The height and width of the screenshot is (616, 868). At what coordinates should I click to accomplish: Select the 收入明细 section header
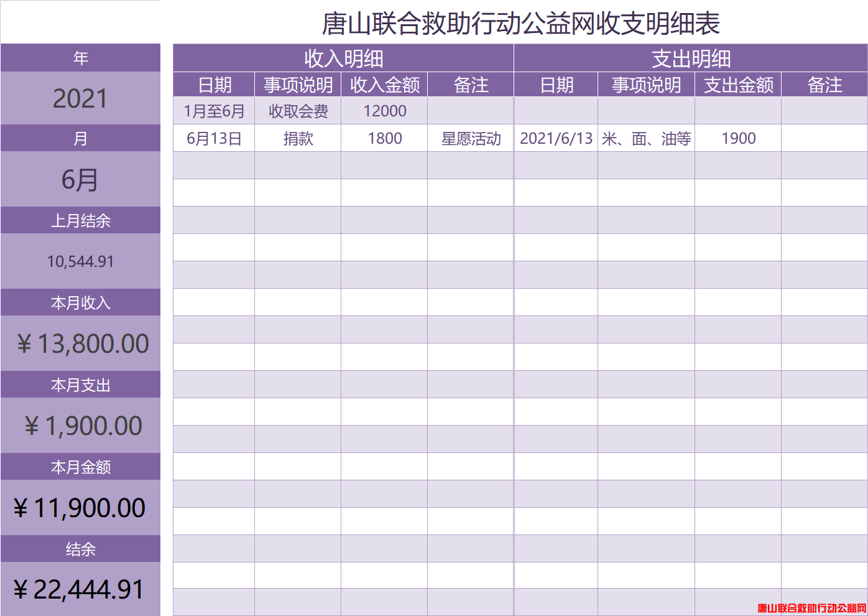pos(343,58)
